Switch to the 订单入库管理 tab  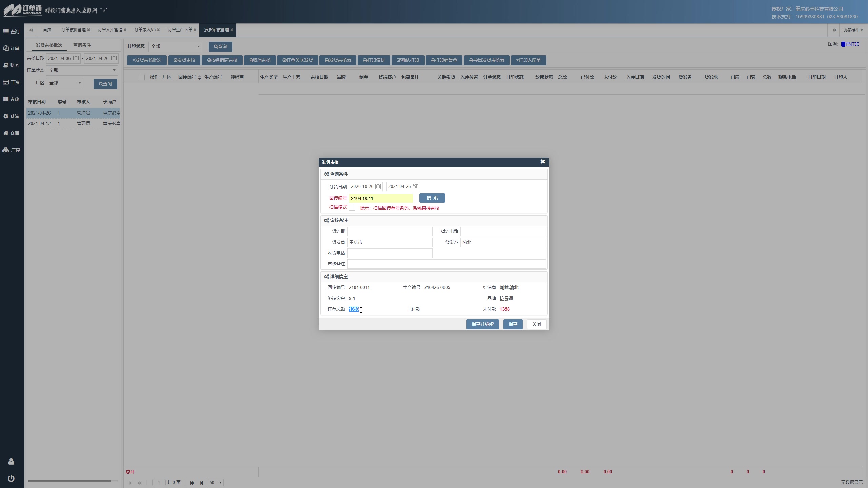tap(110, 30)
